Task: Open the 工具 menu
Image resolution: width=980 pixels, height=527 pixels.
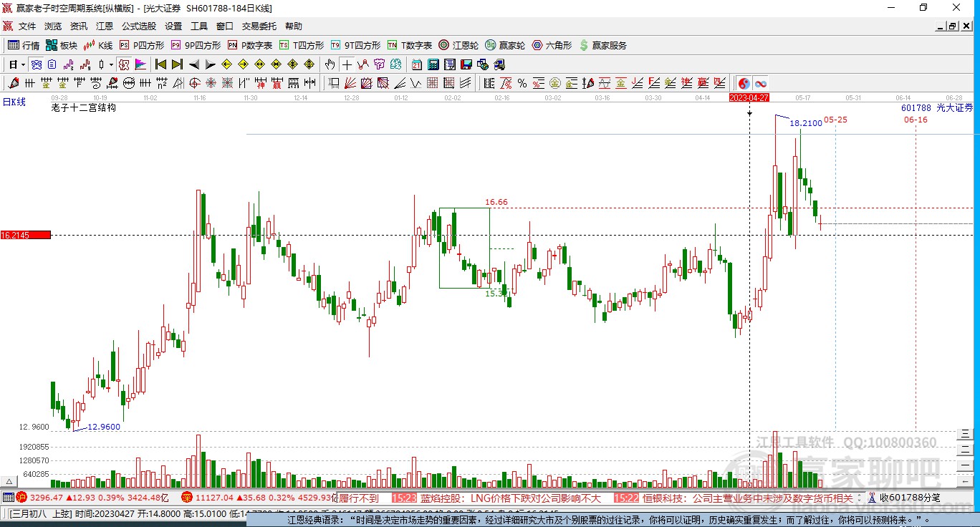Action: 199,26
